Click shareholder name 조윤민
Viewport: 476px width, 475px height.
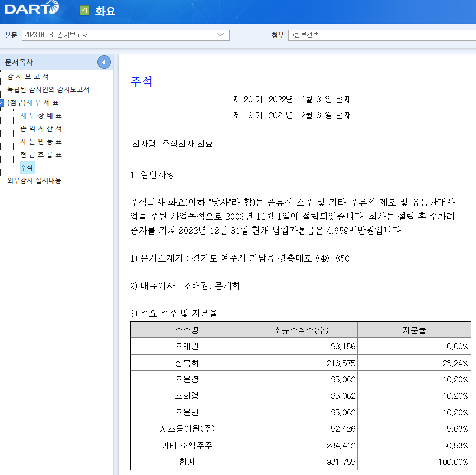pos(187,412)
